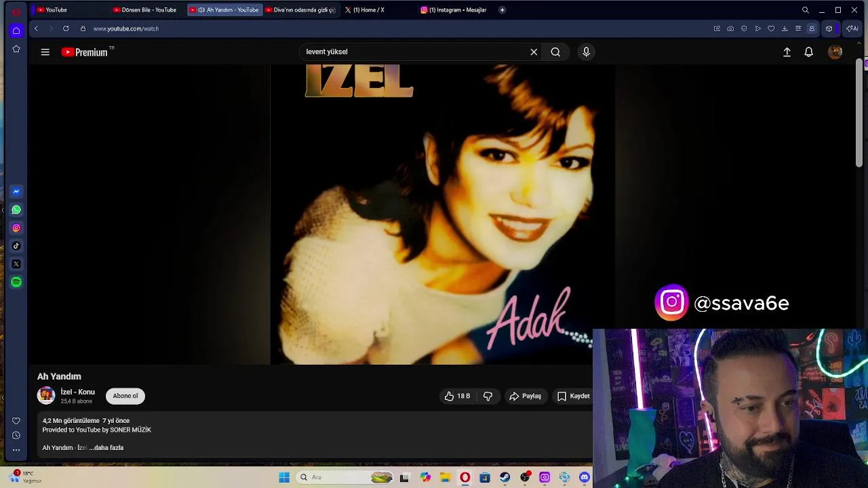Open Opera extensions cube icon
Screen dimensions: 868x488
(x=829, y=28)
